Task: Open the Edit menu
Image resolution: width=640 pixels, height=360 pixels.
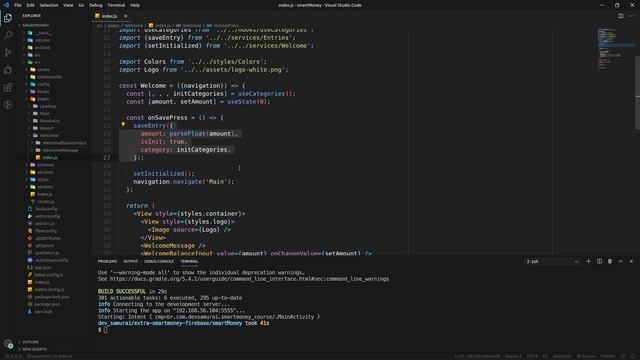Action: click(x=31, y=5)
